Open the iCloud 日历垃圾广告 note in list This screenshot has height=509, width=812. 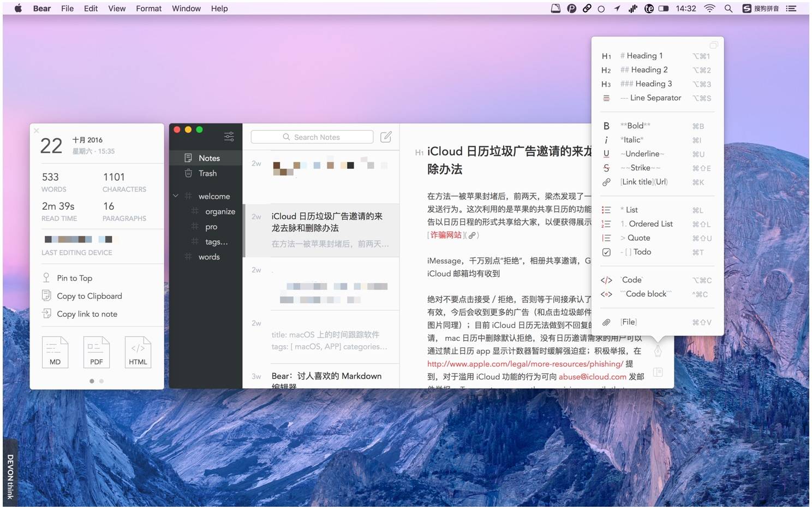point(322,230)
